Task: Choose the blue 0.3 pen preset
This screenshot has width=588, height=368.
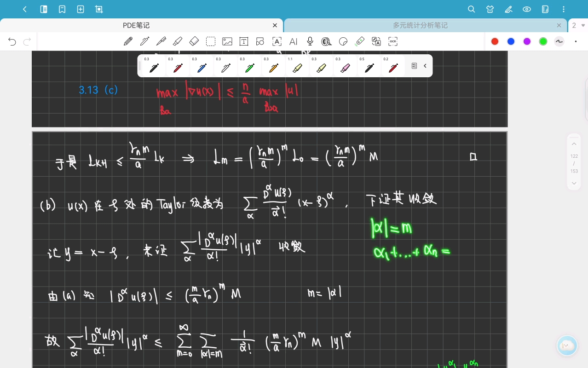Action: click(202, 66)
